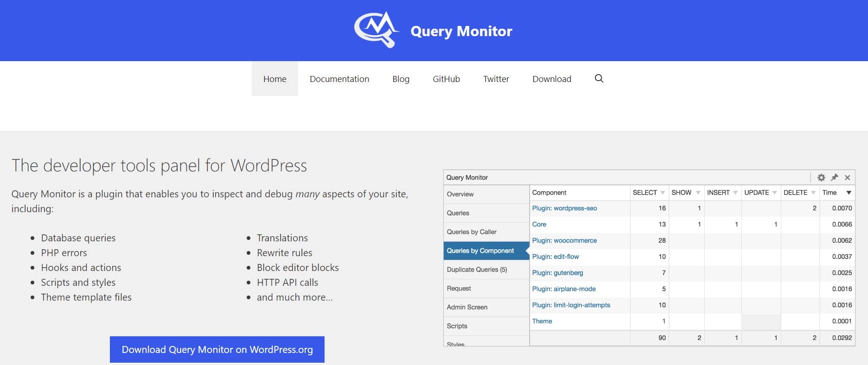Close the Query Monitor panel
Viewport: 868px width, 365px height.
click(x=848, y=177)
